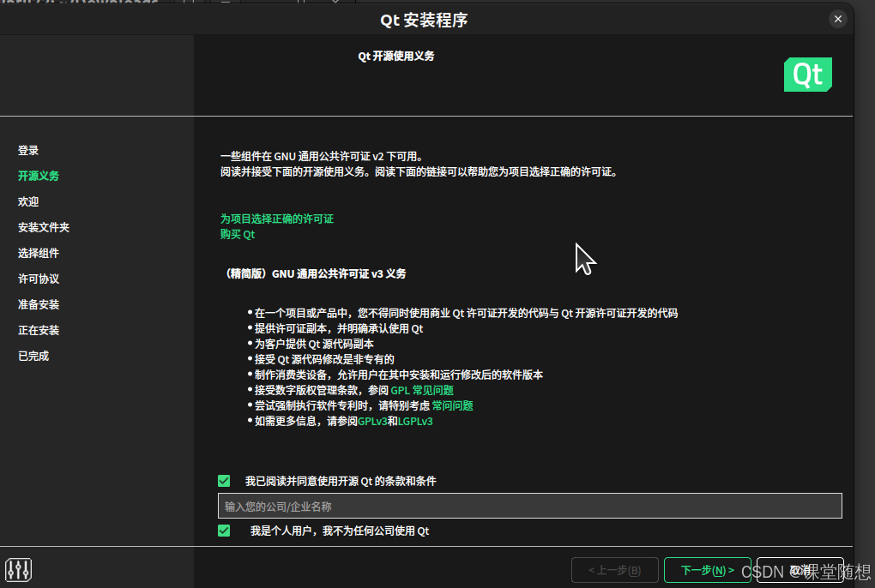
Task: Click the 上一步(B) button
Action: [615, 570]
